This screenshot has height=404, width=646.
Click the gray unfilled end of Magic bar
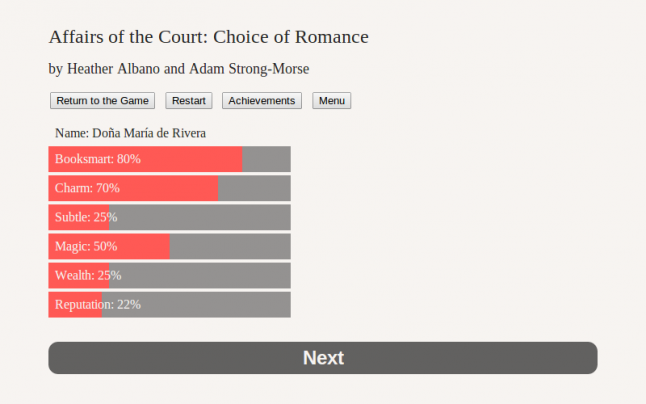tap(231, 246)
